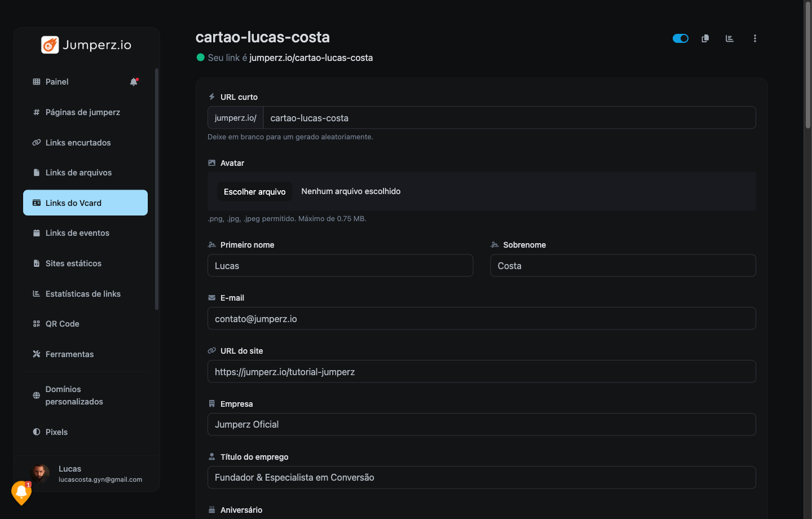Click the page vertical scrollbar
The height and width of the screenshot is (519, 812).
click(x=808, y=65)
